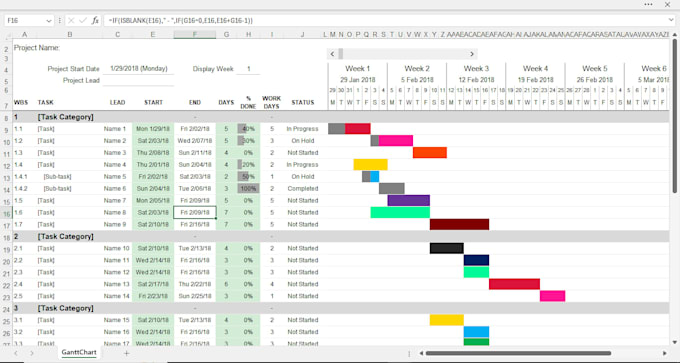This screenshot has width=680, height=363.
Task: Click the Project Start Date cell 1/29/2018 (Monday)
Action: tap(138, 69)
